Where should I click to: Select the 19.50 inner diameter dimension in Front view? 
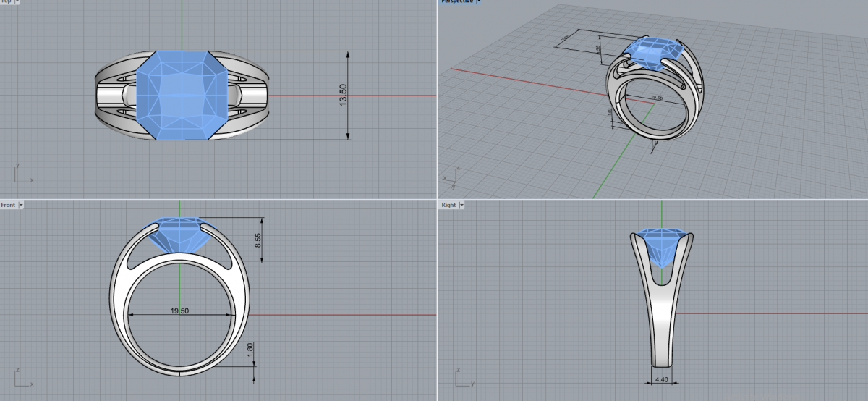click(179, 311)
